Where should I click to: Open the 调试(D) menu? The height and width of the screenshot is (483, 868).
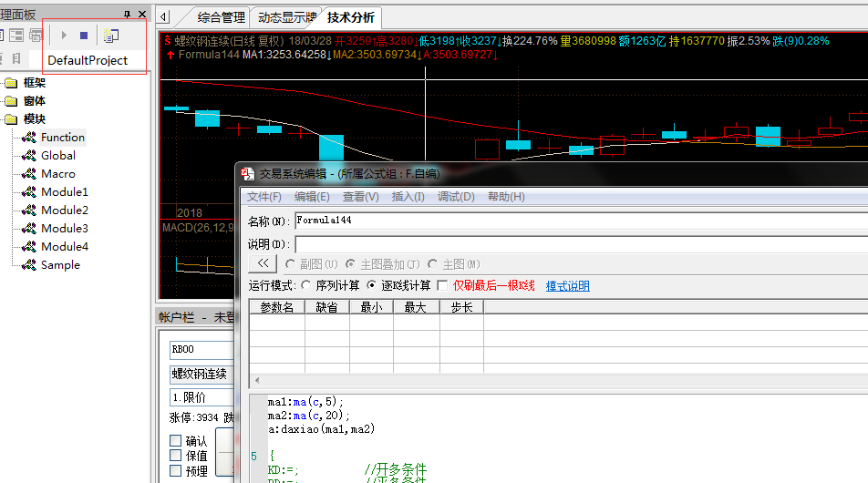[456, 197]
